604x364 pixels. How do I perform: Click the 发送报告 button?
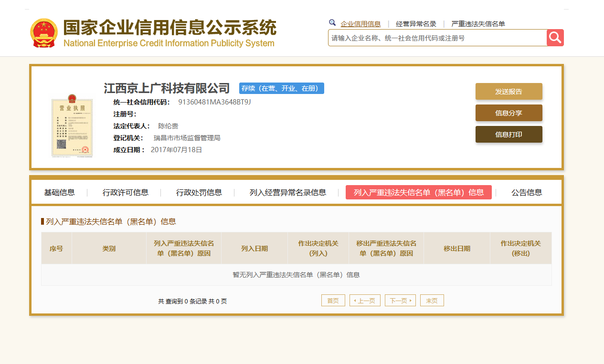[509, 92]
